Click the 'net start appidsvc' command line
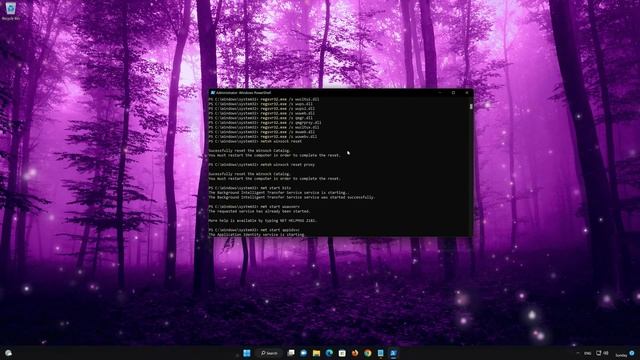 click(254, 230)
